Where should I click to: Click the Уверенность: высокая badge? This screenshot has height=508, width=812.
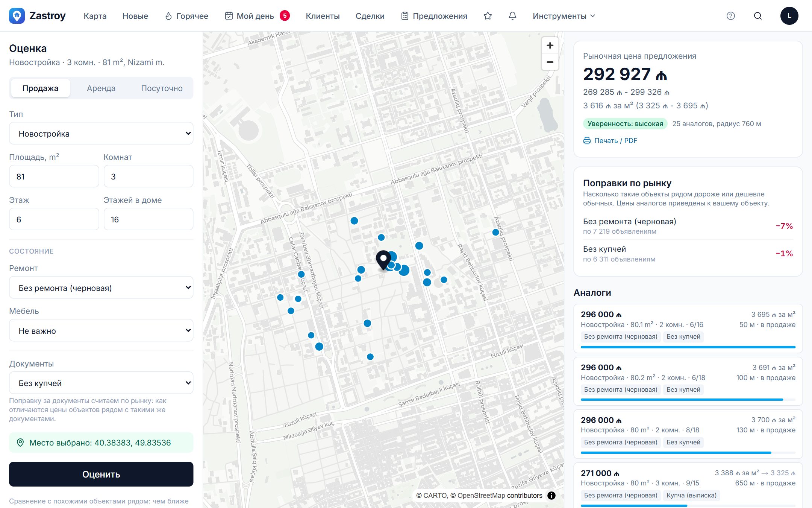(625, 124)
